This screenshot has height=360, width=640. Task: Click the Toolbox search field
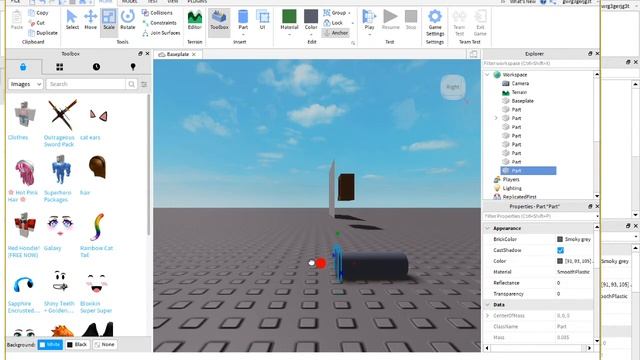tap(86, 84)
